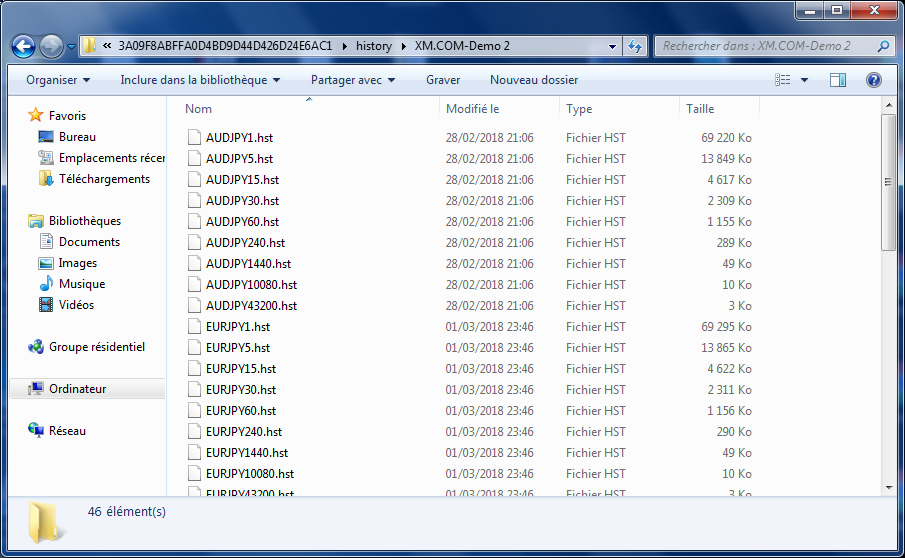
Task: Click the Nouveau dossier button
Action: (534, 80)
